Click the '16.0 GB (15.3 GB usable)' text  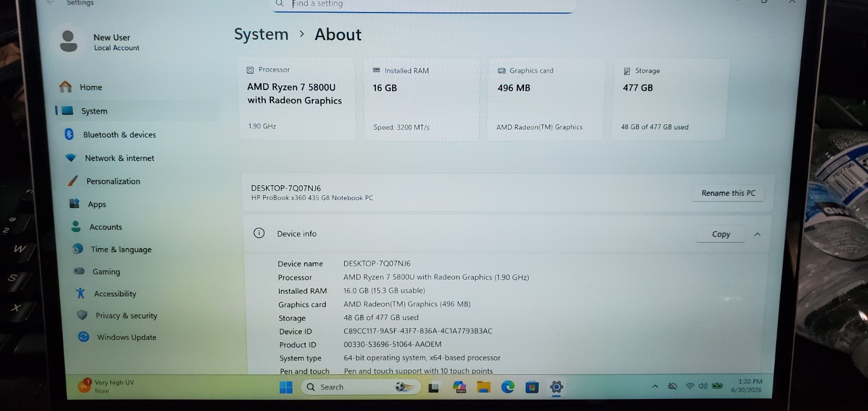[x=384, y=290]
